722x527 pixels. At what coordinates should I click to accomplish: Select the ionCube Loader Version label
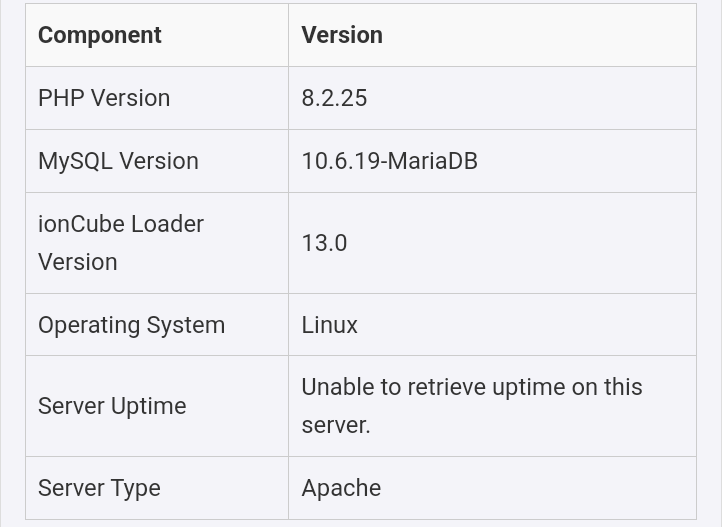point(120,243)
